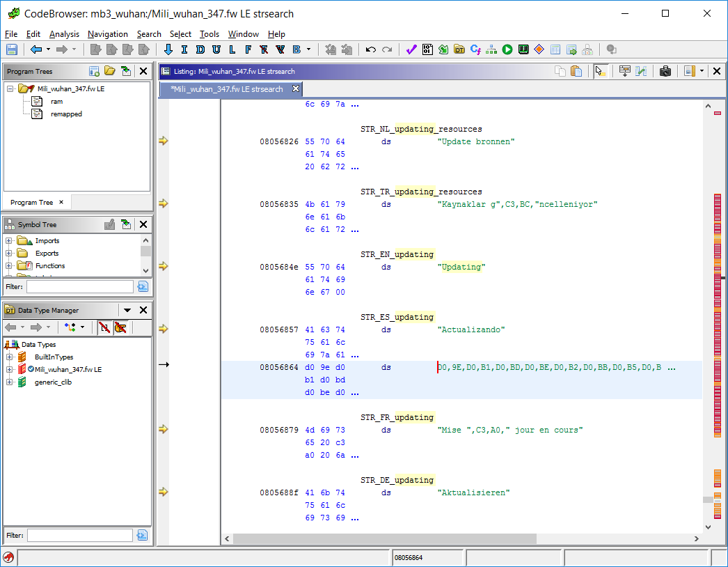728x567 pixels.
Task: Open the Defined Strings table icon
Action: tap(555, 49)
